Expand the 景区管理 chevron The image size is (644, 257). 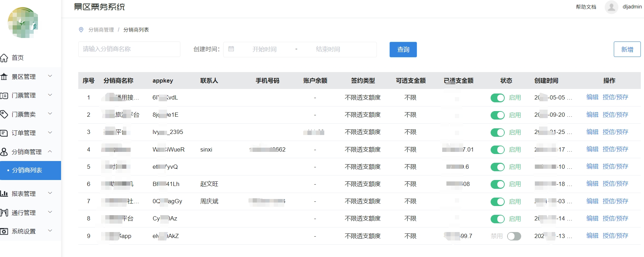50,76
